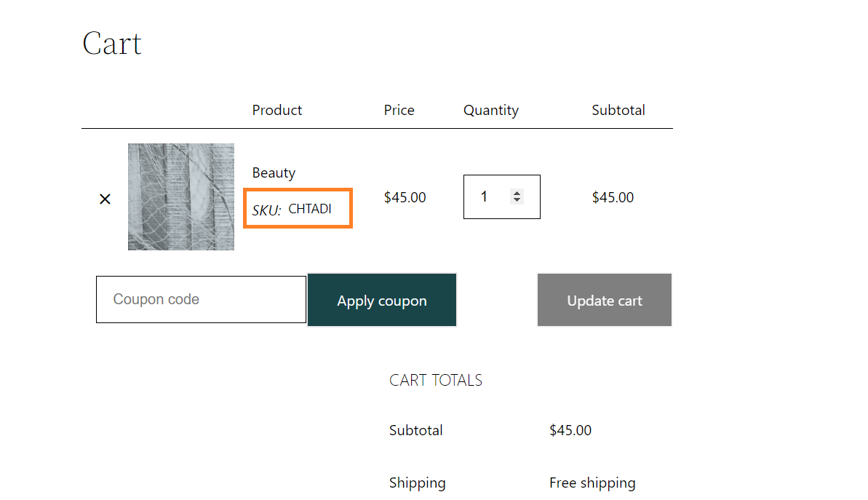Viewport: 868px width, 500px height.
Task: Click the cart totals $45.00 subtotal value
Action: [570, 430]
